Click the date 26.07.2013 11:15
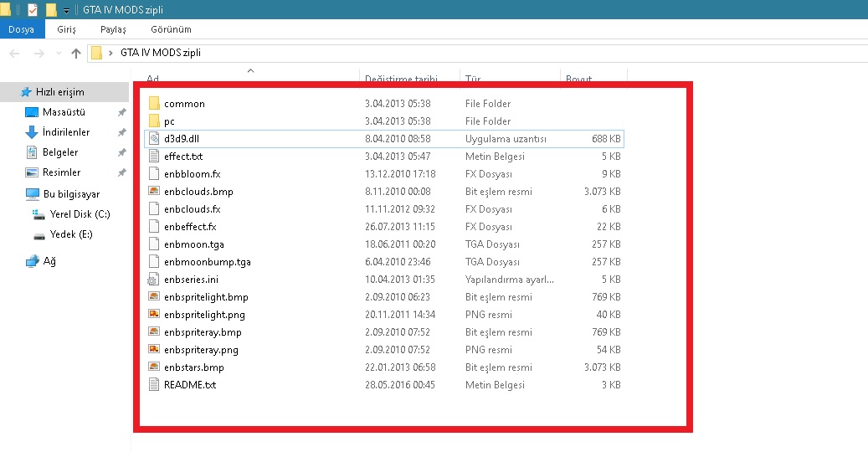Screen dimensions: 868x452 click(400, 227)
